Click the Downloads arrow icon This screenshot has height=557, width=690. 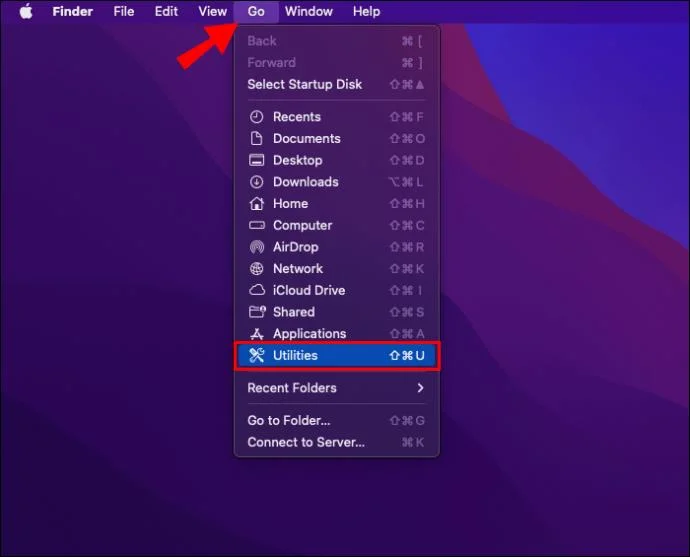257,182
